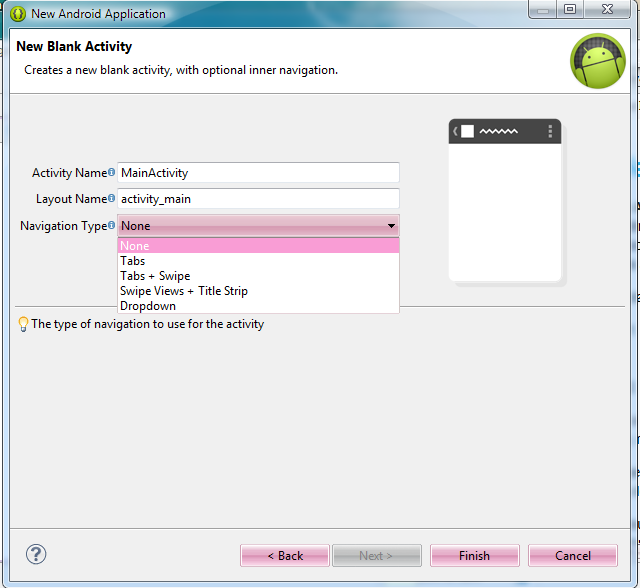
Task: Click the title bar application icon
Action: [18, 14]
